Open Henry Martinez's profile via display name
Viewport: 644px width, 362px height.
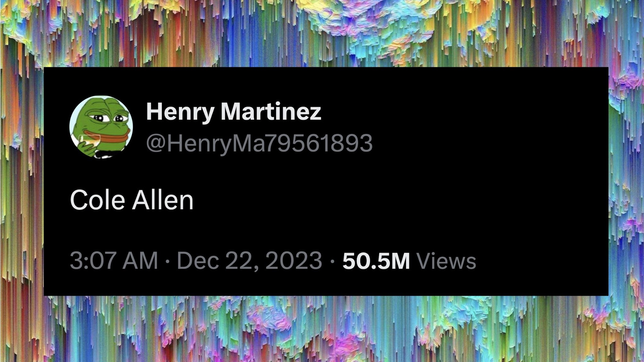[234, 112]
